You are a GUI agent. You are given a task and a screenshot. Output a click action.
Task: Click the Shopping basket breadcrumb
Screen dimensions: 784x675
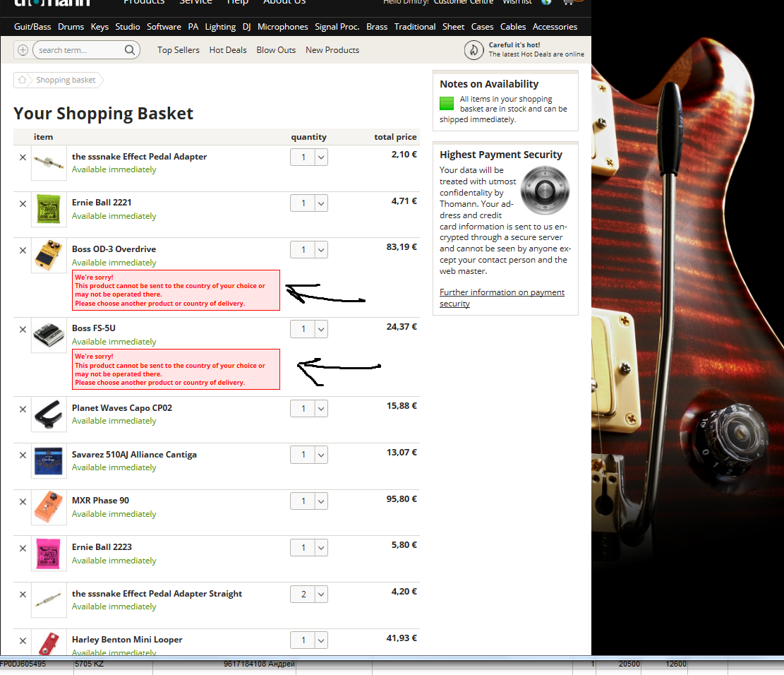tap(66, 80)
